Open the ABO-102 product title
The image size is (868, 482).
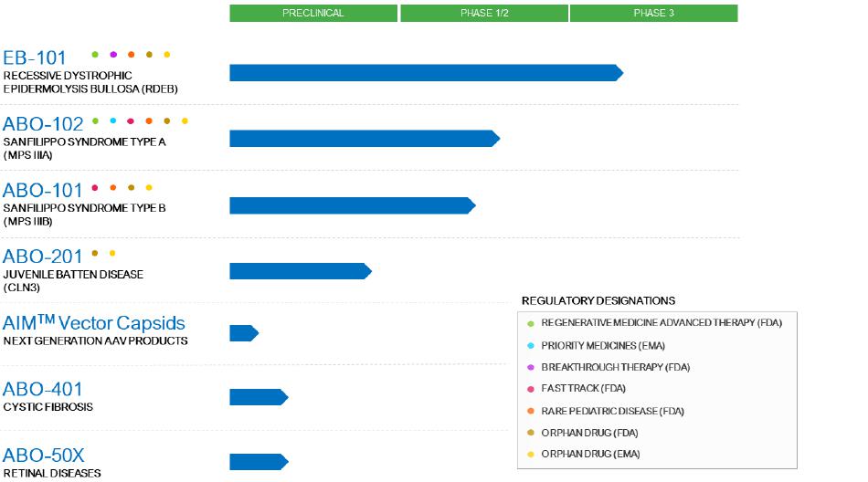pyautogui.click(x=43, y=124)
